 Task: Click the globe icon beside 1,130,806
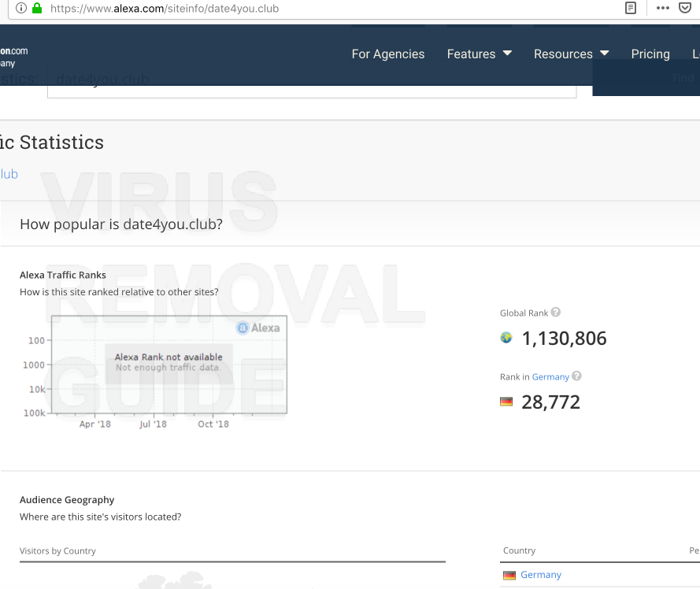(506, 338)
